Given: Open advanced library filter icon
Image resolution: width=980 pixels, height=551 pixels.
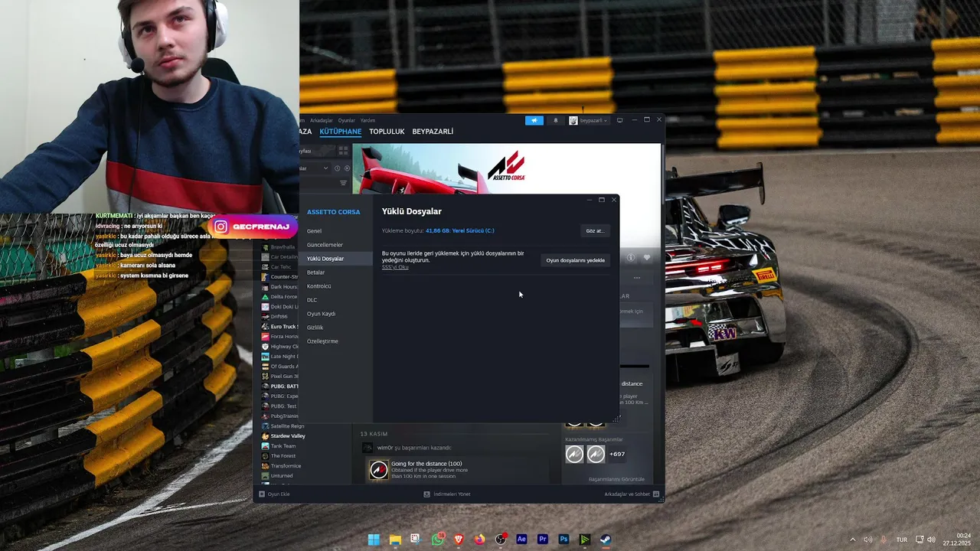Looking at the screenshot, I should pyautogui.click(x=343, y=184).
